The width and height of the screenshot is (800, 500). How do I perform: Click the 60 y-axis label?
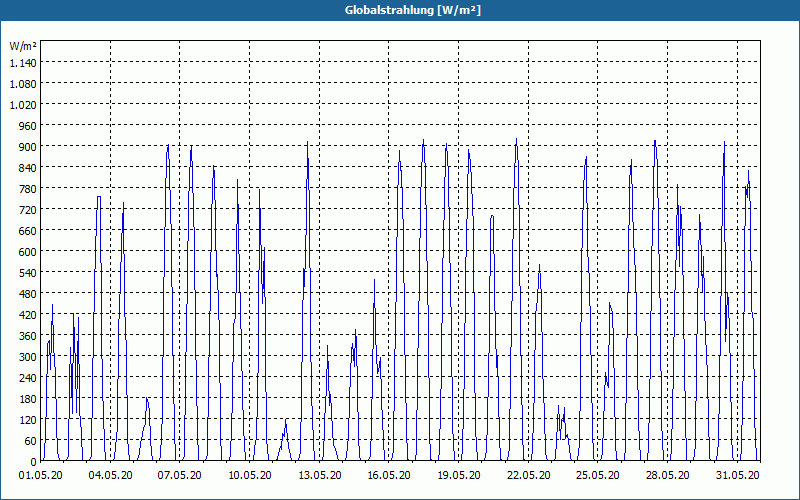(x=31, y=441)
